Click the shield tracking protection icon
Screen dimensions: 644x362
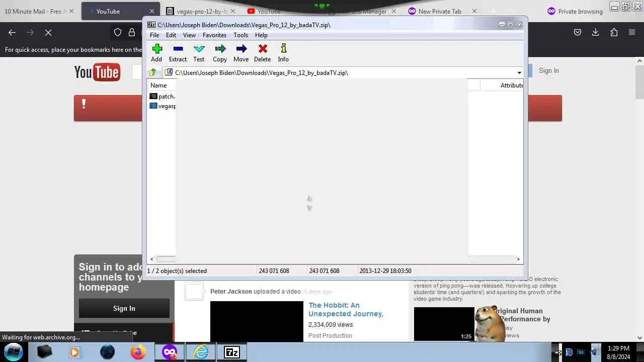(x=118, y=32)
